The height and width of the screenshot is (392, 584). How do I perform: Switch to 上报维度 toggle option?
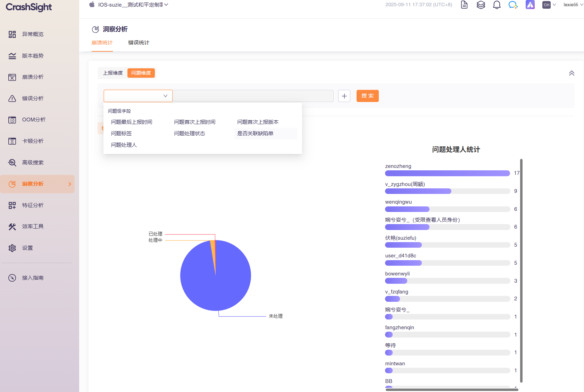(113, 73)
